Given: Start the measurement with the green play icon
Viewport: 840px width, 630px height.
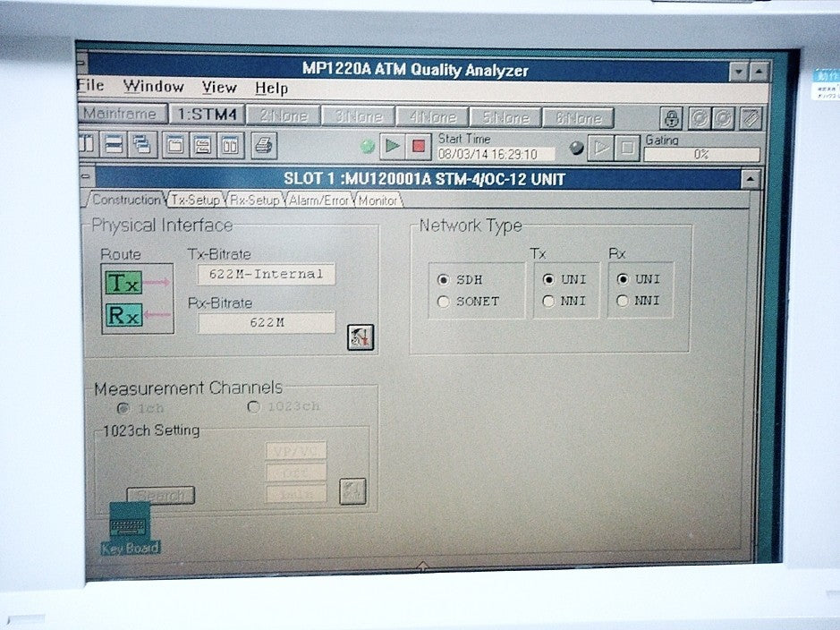Looking at the screenshot, I should click(392, 144).
